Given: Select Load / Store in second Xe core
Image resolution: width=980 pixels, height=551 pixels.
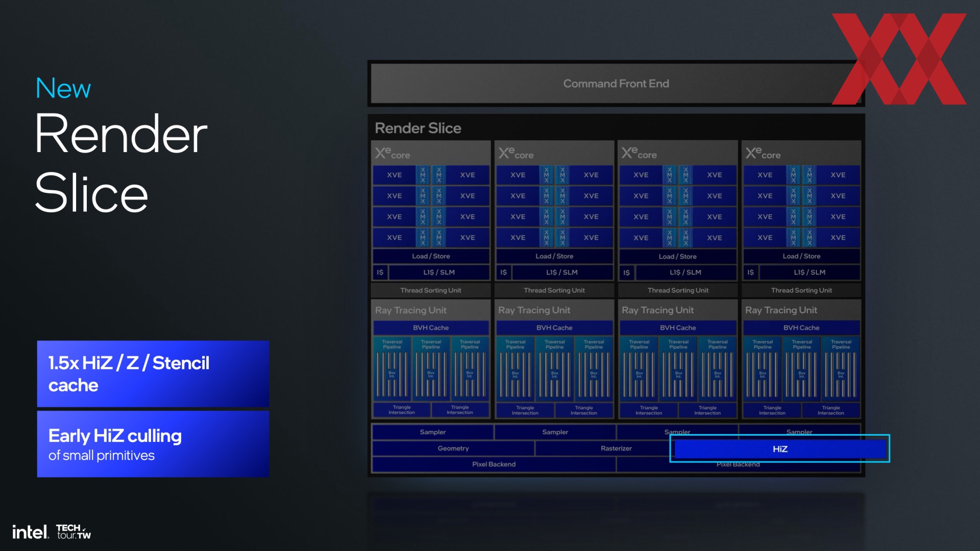Looking at the screenshot, I should coord(554,256).
